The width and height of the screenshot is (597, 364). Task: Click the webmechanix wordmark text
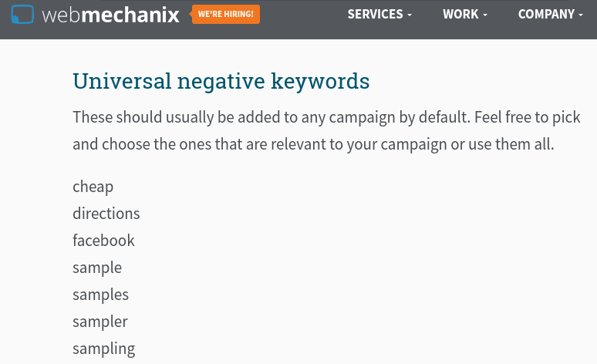[x=110, y=15]
